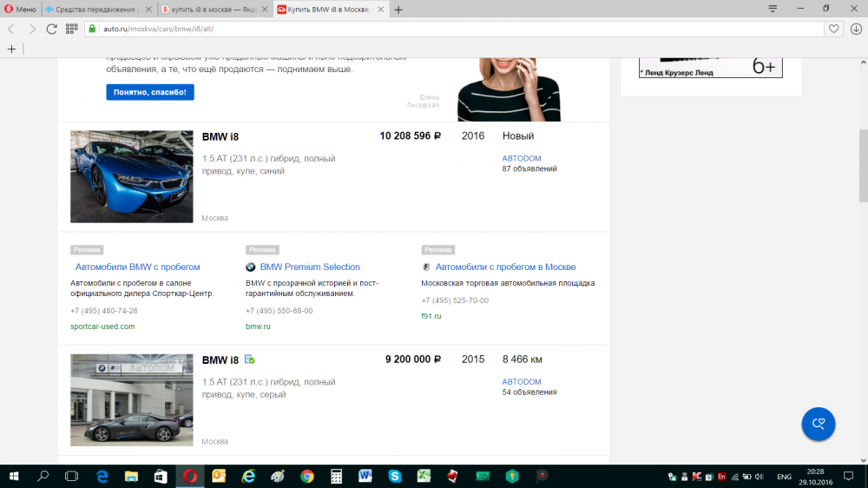Screen dimensions: 868x488
Task: Open the browser downloads arrow icon
Action: [x=856, y=29]
